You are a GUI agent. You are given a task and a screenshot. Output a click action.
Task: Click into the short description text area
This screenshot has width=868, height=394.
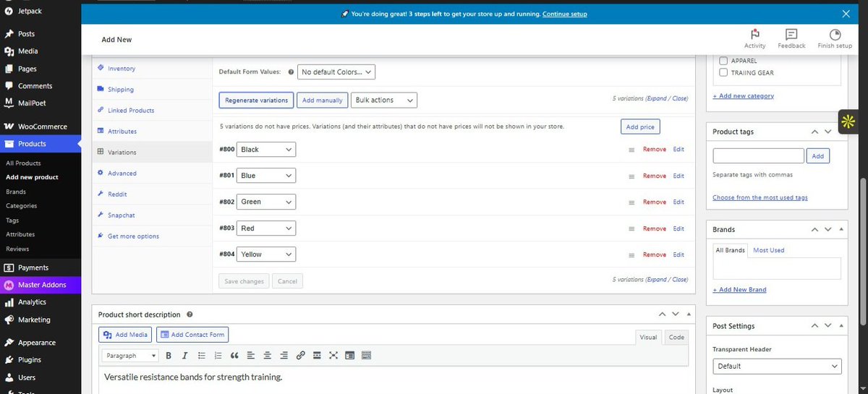(393, 380)
